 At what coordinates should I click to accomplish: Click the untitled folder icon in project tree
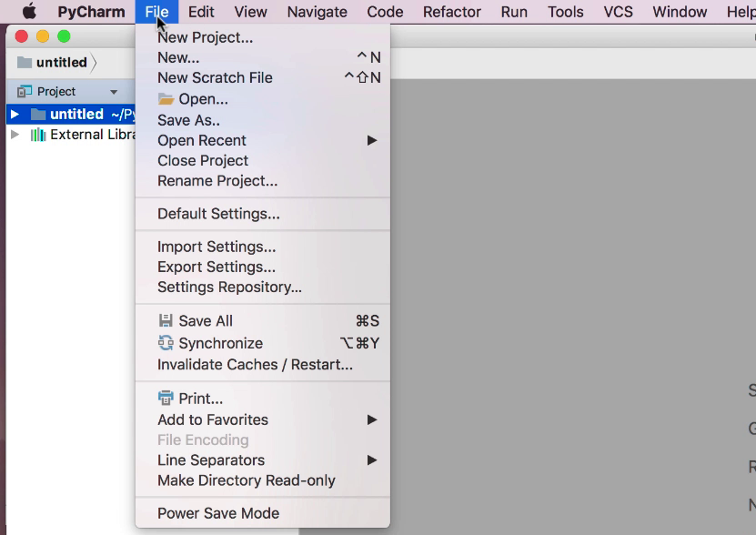[x=38, y=115]
